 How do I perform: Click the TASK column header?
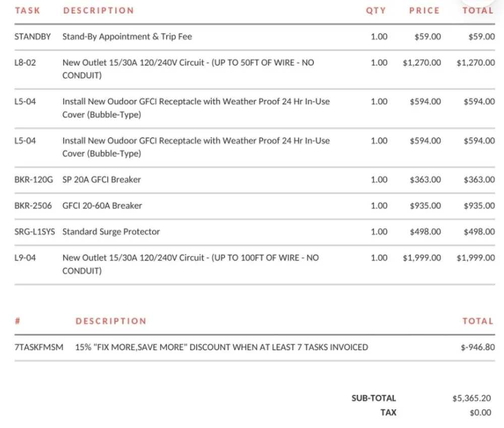pos(28,11)
